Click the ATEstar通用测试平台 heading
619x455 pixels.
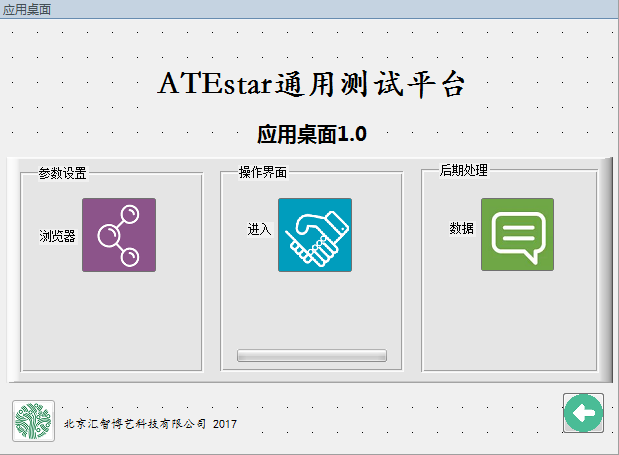tap(311, 84)
